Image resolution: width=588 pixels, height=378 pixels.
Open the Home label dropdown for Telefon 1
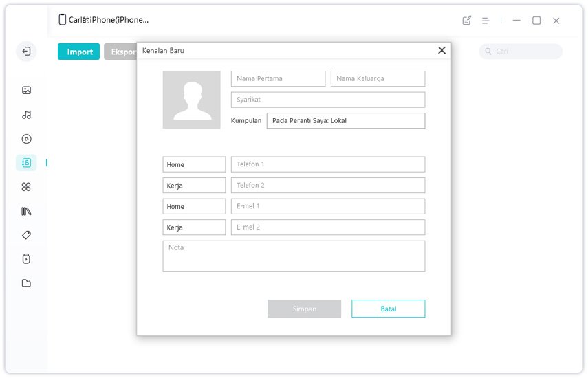(x=194, y=164)
